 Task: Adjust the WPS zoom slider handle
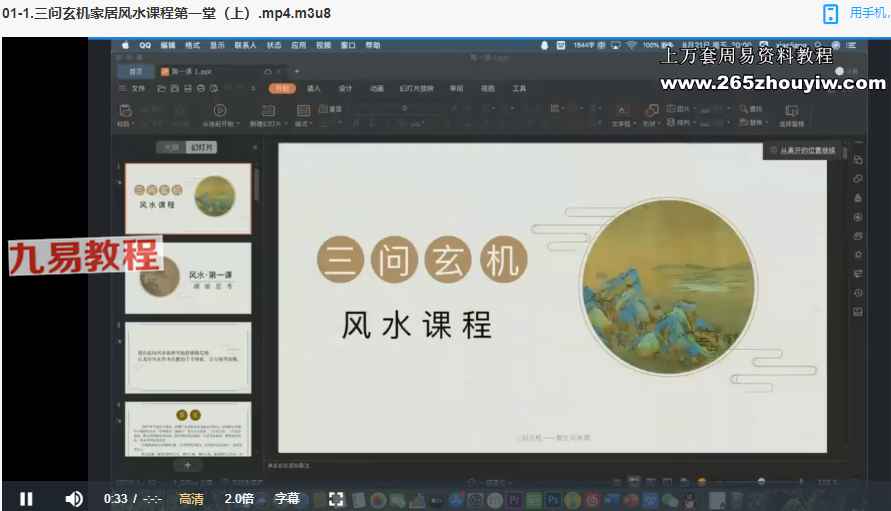click(x=761, y=481)
